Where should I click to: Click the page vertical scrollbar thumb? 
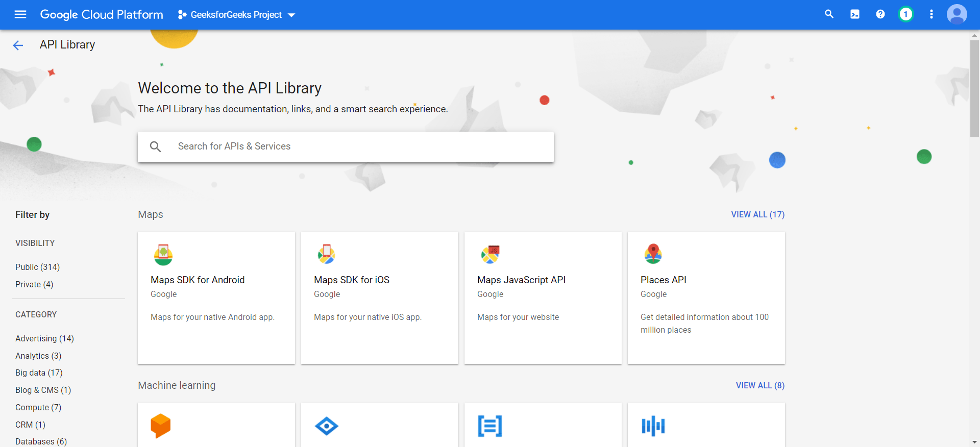click(x=974, y=88)
